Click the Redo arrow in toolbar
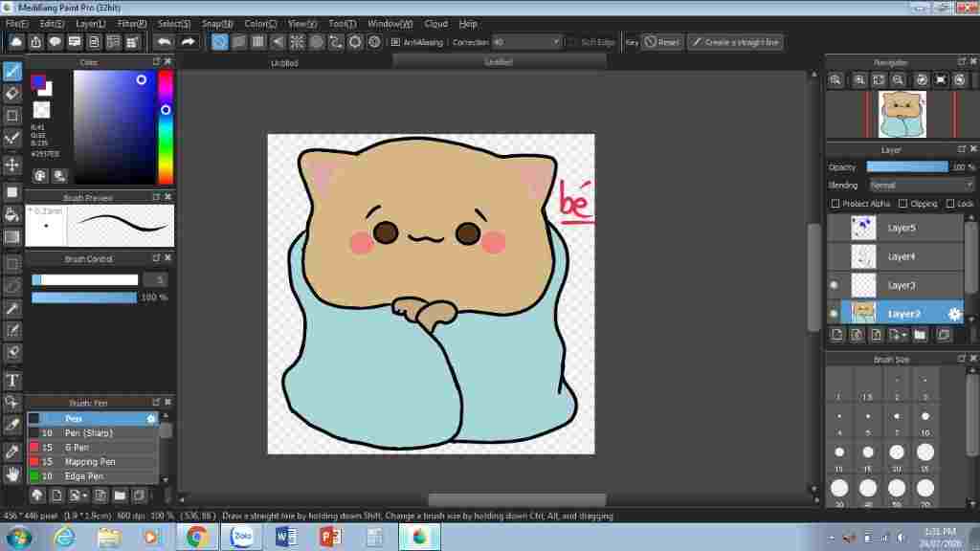The height and width of the screenshot is (551, 980). click(188, 42)
